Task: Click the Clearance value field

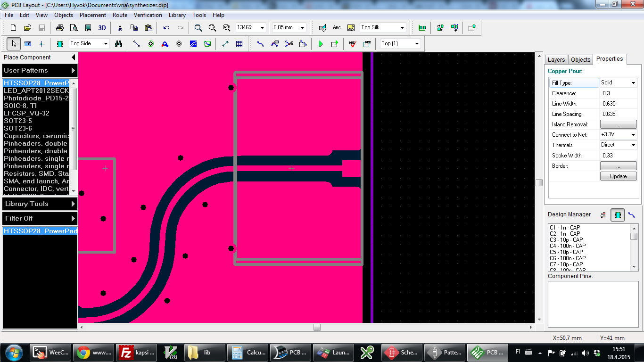Action: coord(618,93)
